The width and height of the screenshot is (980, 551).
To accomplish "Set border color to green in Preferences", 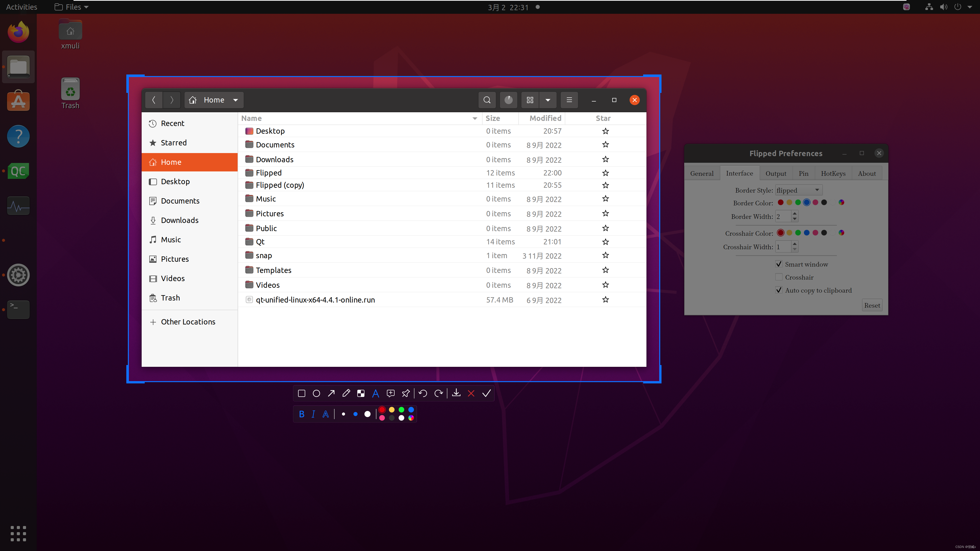I will point(798,202).
